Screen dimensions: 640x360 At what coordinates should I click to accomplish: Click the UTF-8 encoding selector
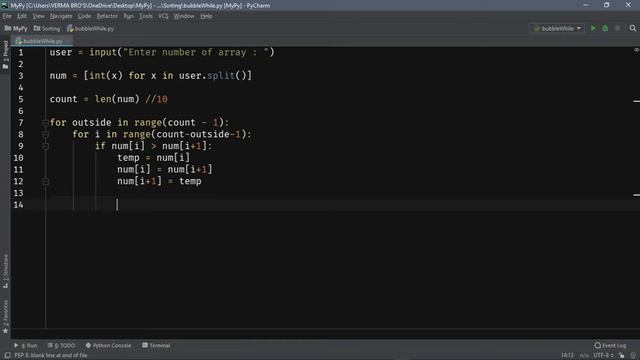point(603,356)
